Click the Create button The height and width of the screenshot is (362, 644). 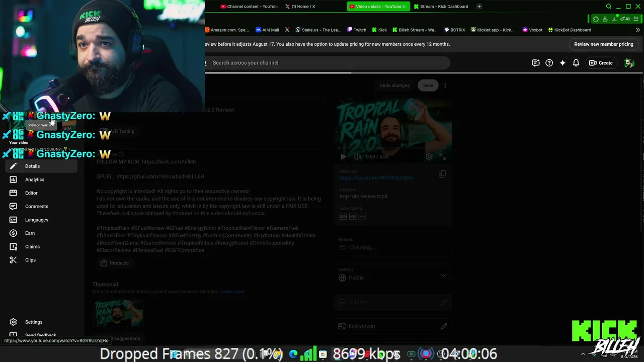601,63
